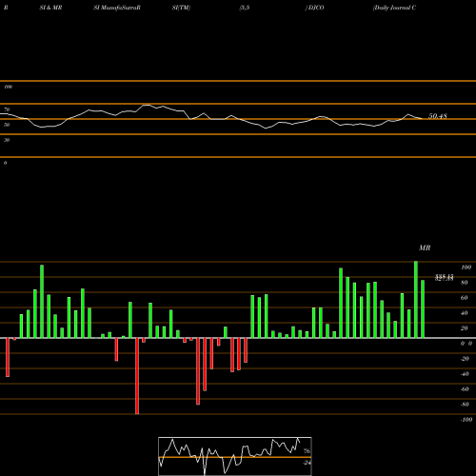Click the last green MR bar on the right

tap(423, 308)
